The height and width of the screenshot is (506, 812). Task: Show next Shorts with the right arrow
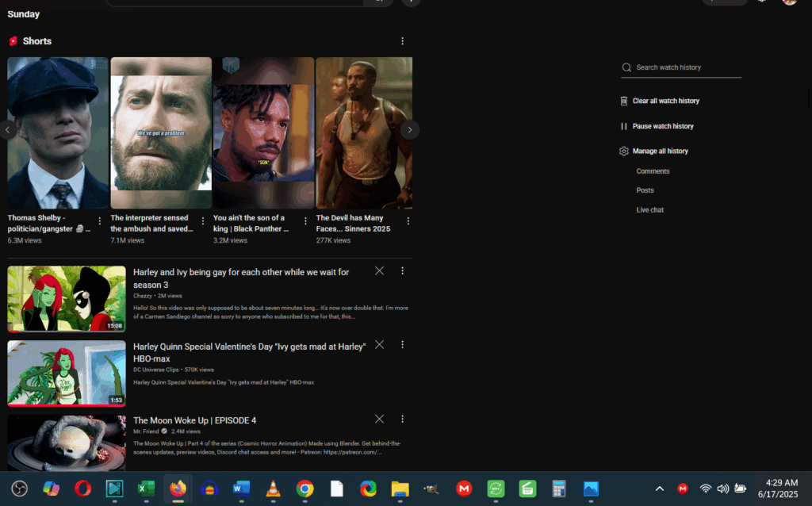pyautogui.click(x=410, y=130)
